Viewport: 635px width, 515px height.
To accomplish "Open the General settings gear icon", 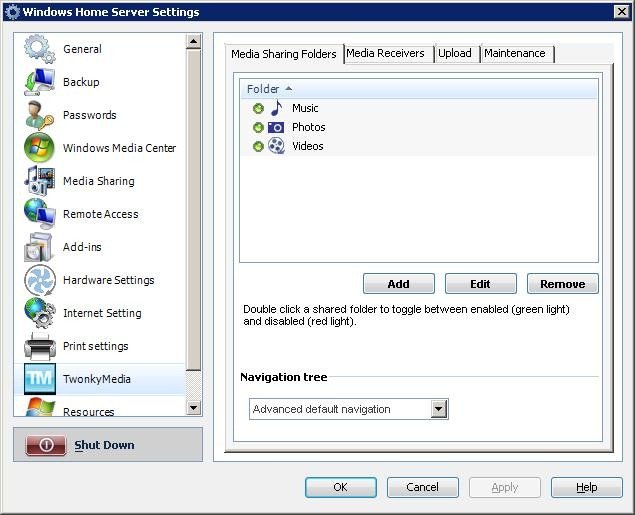I will (39, 49).
